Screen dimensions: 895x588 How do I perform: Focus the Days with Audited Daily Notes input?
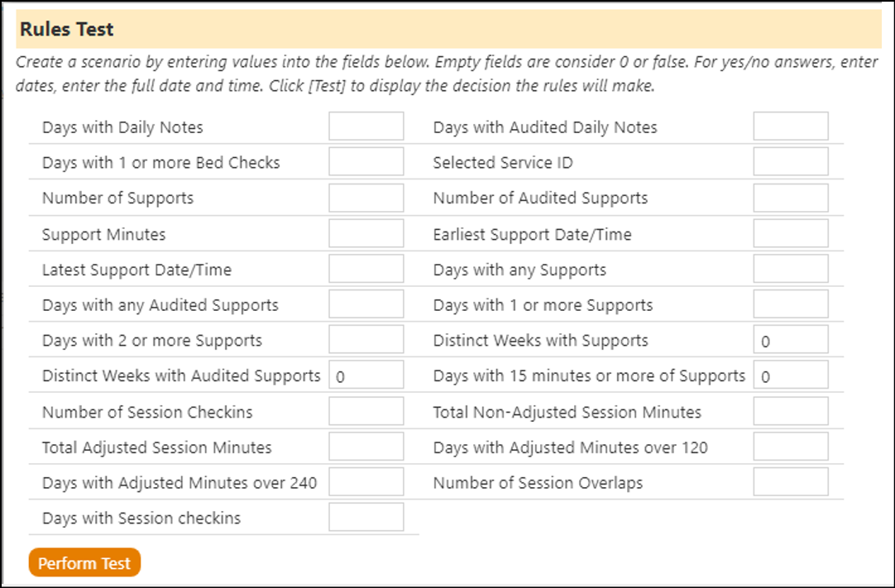pos(791,127)
